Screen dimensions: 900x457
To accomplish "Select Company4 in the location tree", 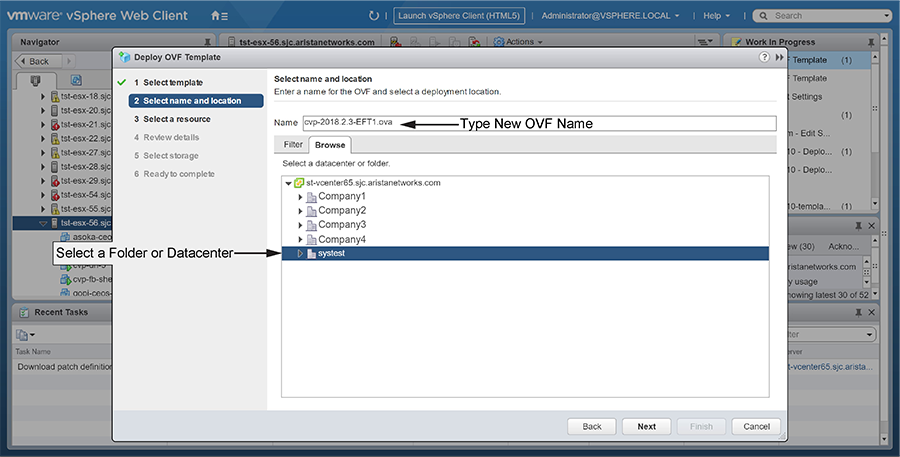I will coord(342,239).
